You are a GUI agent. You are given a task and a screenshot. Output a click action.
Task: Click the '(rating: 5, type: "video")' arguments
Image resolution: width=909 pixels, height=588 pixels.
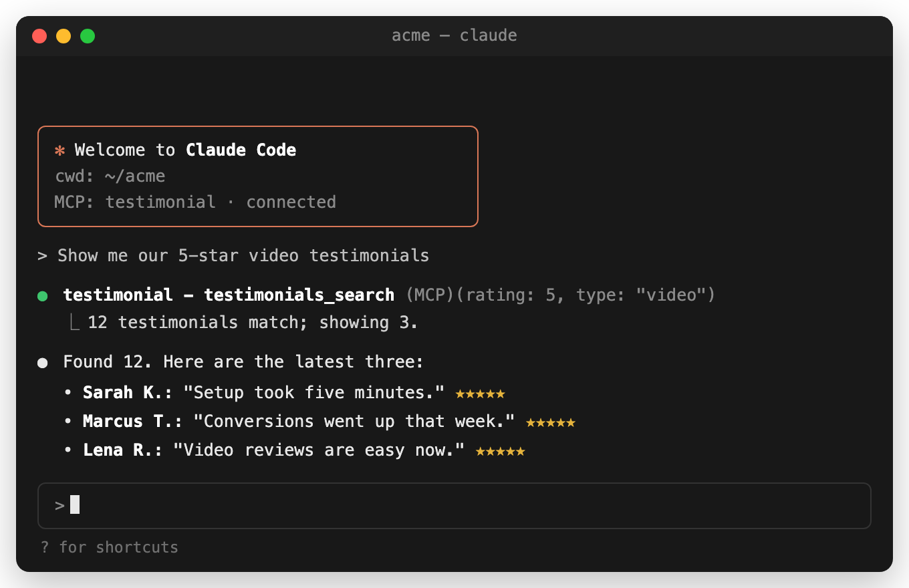point(586,295)
